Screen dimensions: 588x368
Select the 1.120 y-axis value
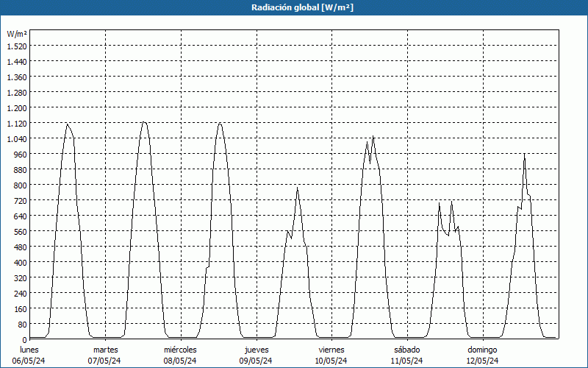tap(17, 123)
